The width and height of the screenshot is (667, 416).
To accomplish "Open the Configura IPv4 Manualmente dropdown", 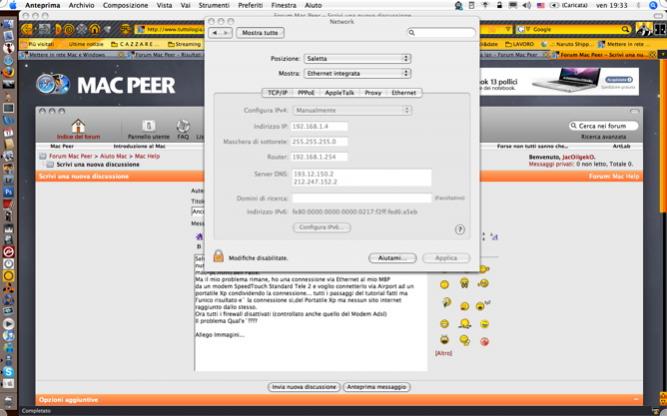I will (x=352, y=110).
